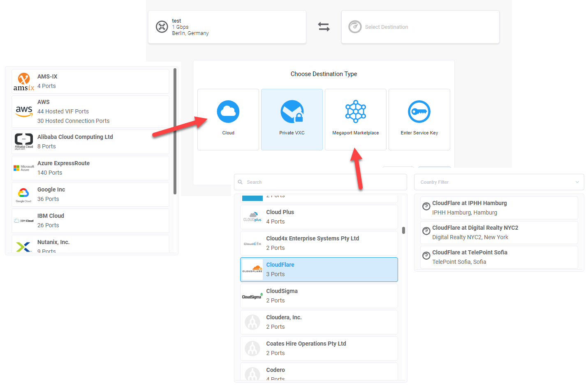Click the Google Cloud logo

pyautogui.click(x=23, y=194)
